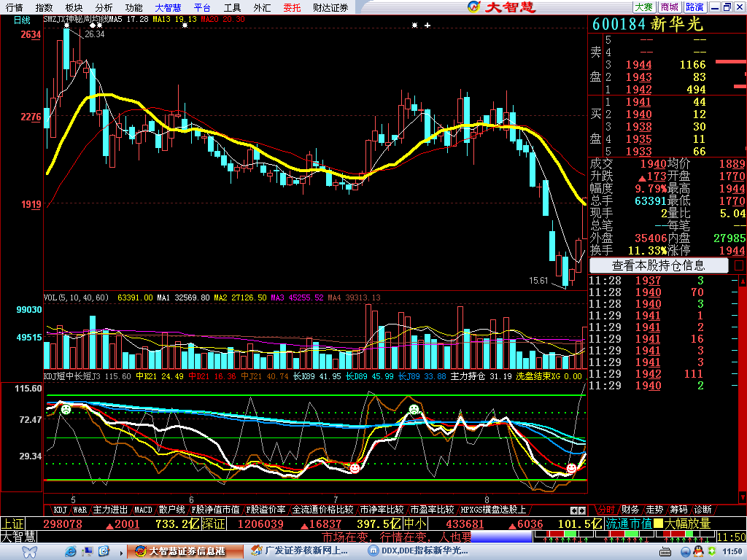Switch to the 分时 panel tab

(605, 510)
